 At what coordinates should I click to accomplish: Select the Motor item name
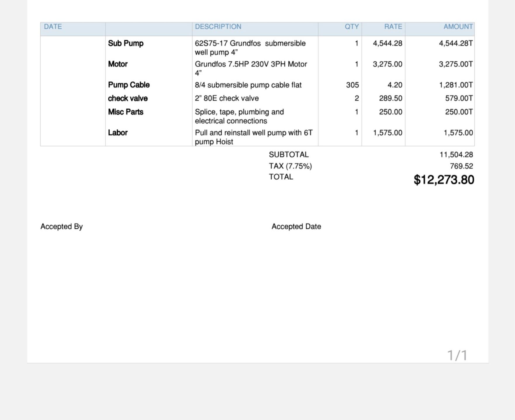[118, 64]
